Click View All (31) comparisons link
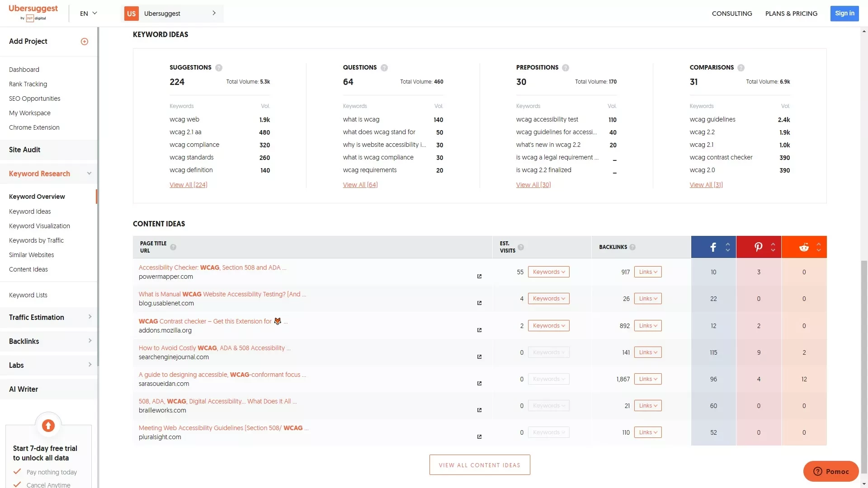The width and height of the screenshot is (868, 488). coord(706,185)
